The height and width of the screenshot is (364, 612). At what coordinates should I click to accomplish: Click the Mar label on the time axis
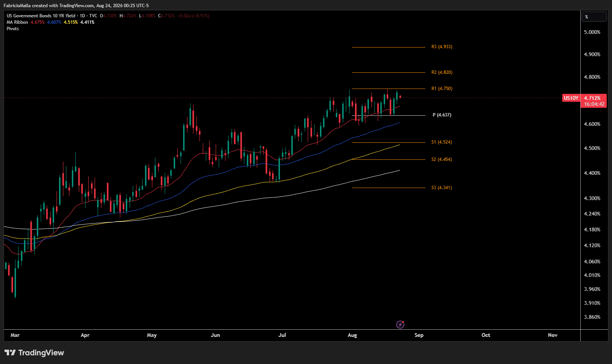pyautogui.click(x=15, y=335)
